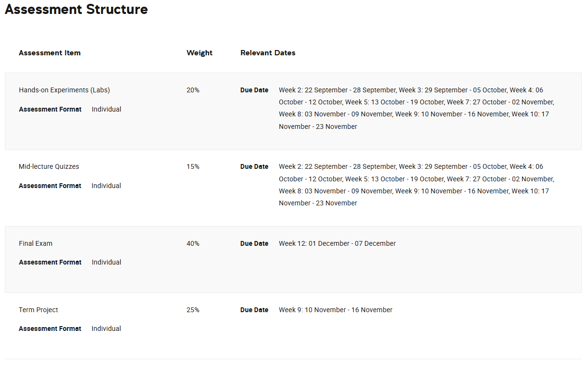Viewport: 588px width, 367px height.
Task: Select the Assessment Item column header
Action: pos(50,53)
